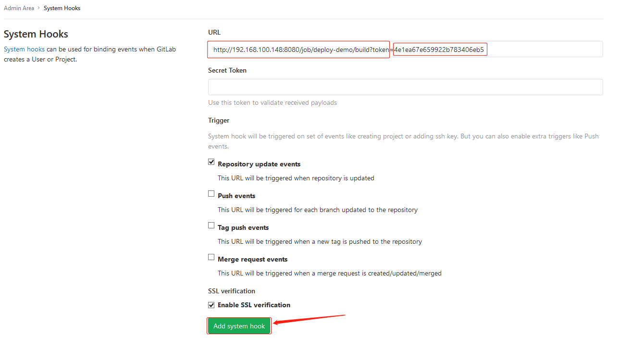Select the 'Secret Token' field label
644x338 pixels.
click(x=227, y=70)
